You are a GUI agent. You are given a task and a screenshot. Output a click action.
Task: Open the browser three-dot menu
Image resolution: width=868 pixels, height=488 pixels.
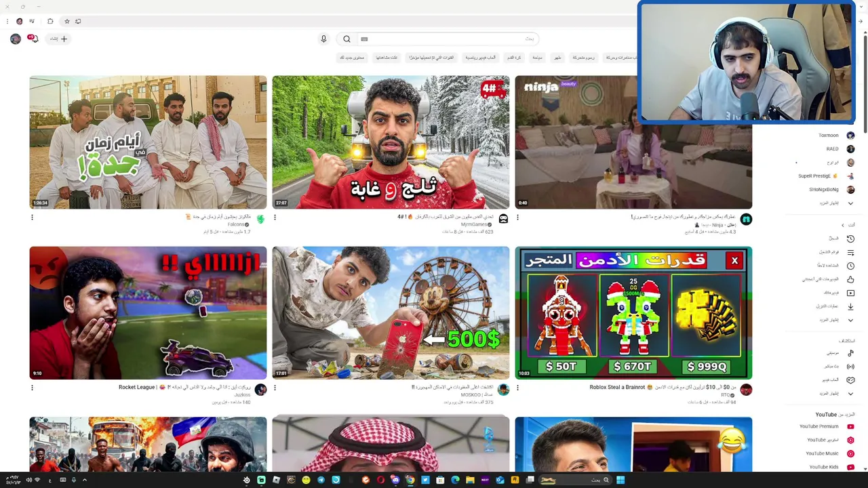[x=7, y=21]
